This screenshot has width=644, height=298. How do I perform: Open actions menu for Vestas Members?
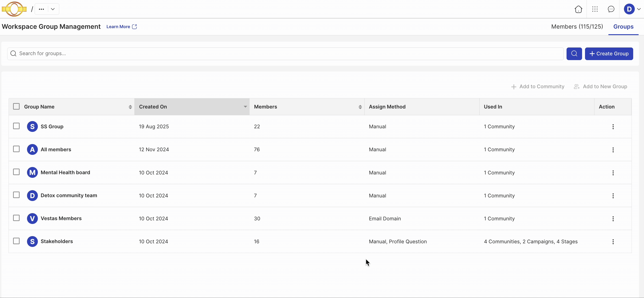pos(613,219)
